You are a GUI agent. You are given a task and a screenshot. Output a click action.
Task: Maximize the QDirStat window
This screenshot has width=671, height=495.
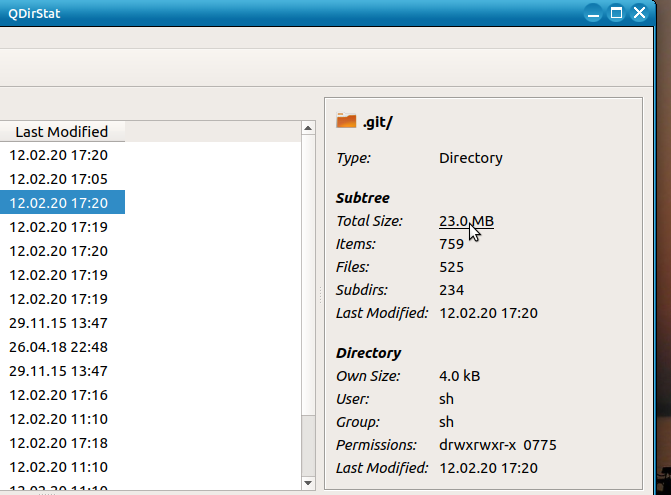point(616,13)
